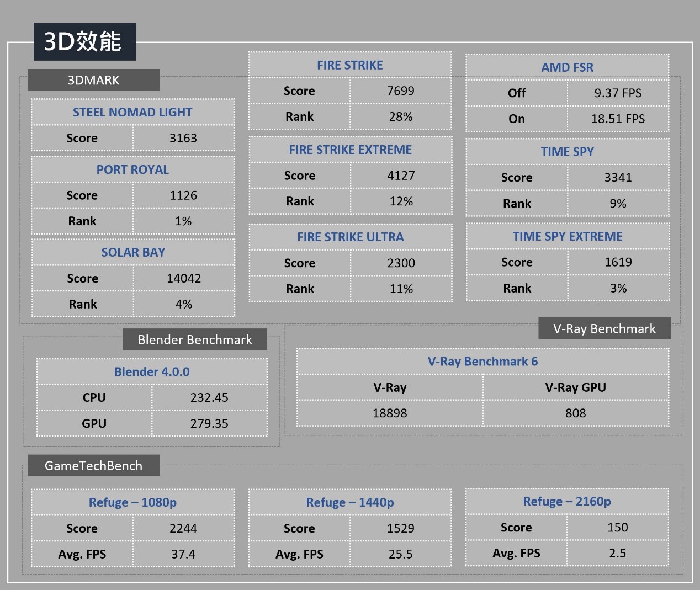Select Time Spy score 3341
The height and width of the screenshot is (590, 700).
(x=618, y=177)
